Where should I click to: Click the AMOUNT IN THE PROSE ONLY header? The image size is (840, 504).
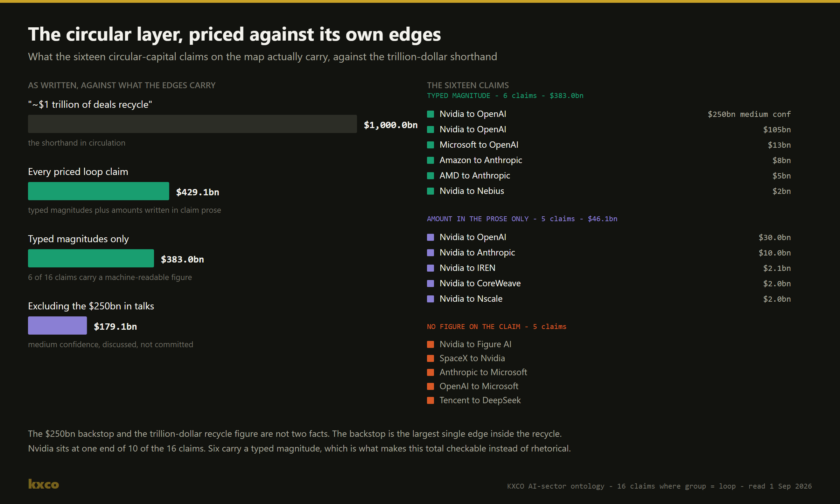coord(522,219)
